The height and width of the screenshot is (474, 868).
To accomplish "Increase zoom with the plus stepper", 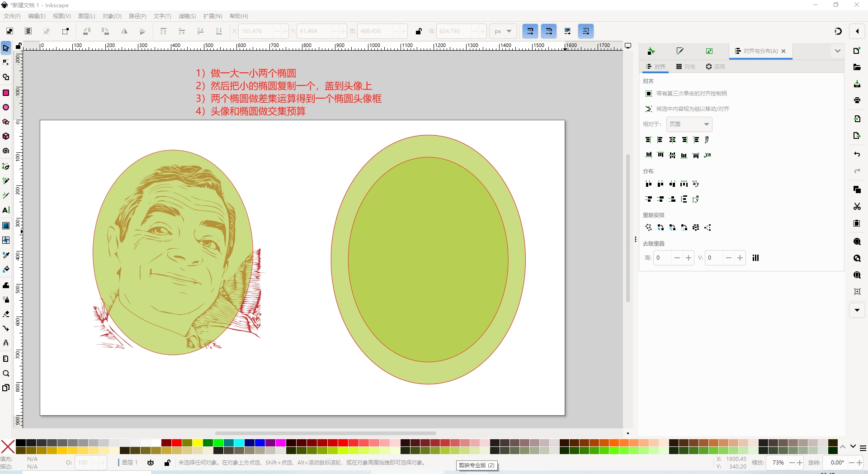I will [x=800, y=463].
